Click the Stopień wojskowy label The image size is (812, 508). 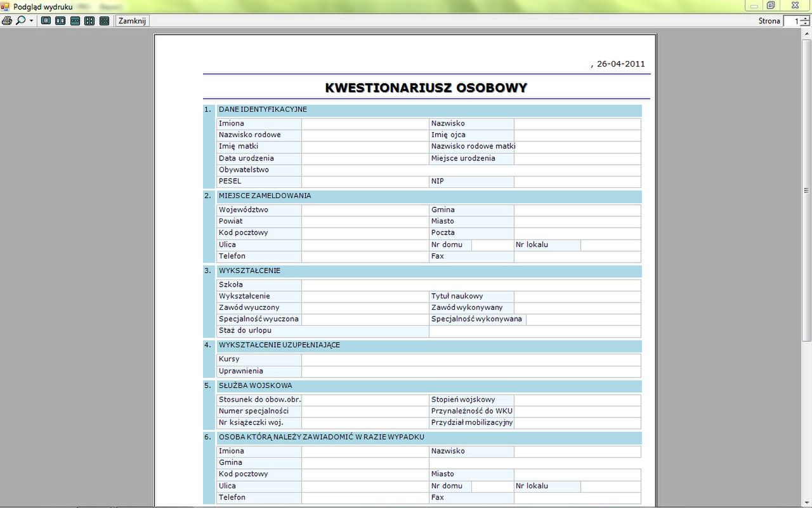(463, 399)
